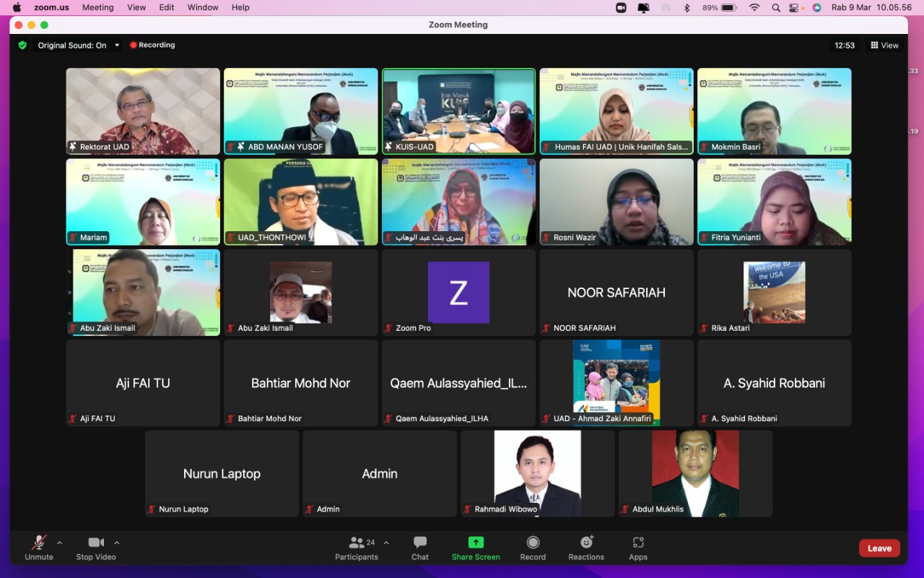
Task: Expand video options arrow beside Stop Video
Action: (116, 543)
